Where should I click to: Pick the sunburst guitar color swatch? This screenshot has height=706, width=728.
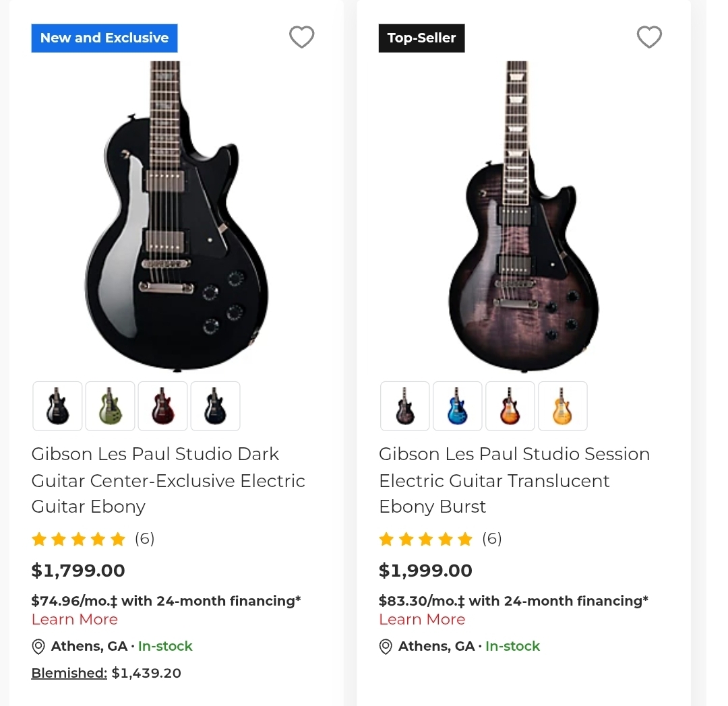510,406
